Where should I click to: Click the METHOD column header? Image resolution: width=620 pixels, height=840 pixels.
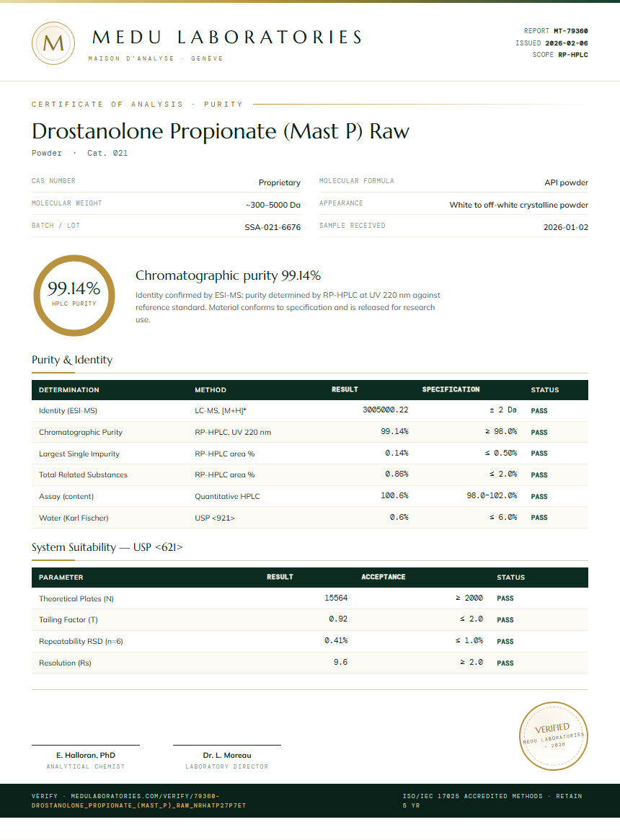point(210,390)
